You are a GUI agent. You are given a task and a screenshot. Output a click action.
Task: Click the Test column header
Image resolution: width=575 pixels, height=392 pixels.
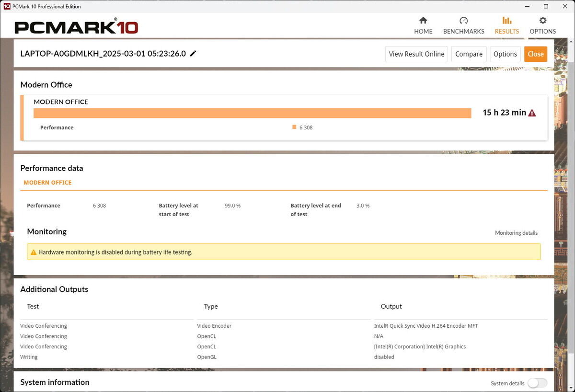33,306
